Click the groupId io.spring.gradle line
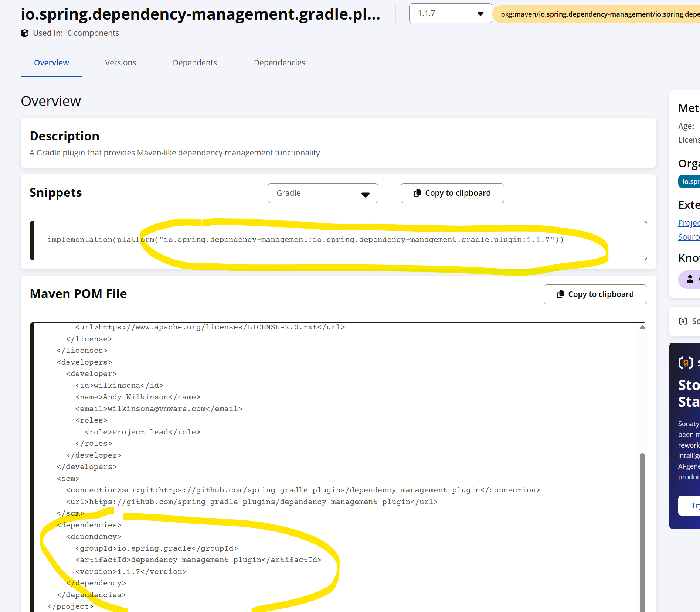 point(157,548)
